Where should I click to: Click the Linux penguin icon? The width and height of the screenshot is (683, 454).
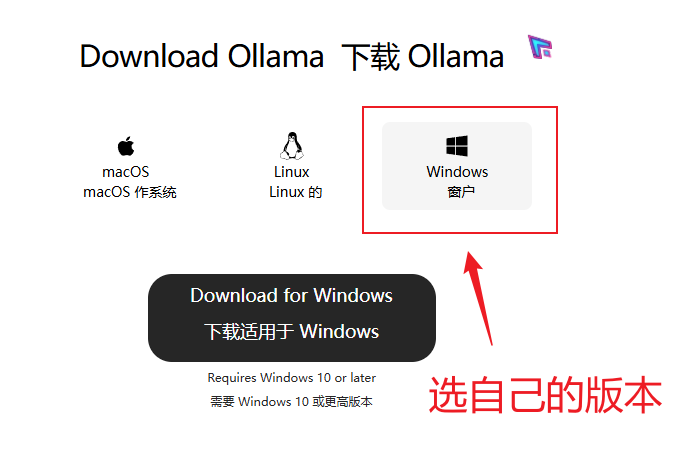click(x=291, y=145)
